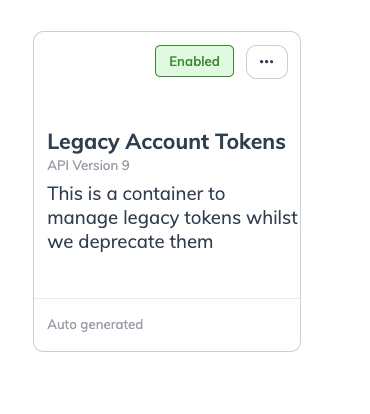Click the empty card area left of Enabled
This screenshot has width=370, height=414.
94,62
